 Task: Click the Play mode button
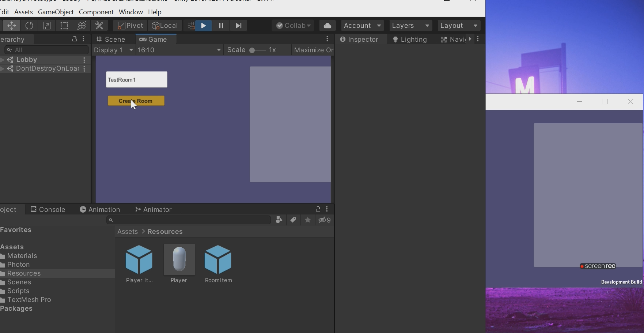click(x=204, y=26)
